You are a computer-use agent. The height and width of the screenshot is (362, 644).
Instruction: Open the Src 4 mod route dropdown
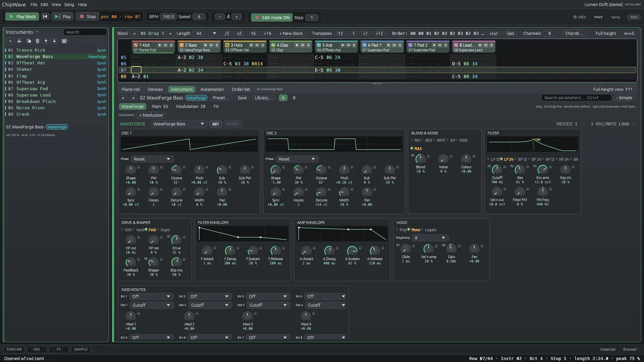(326, 296)
